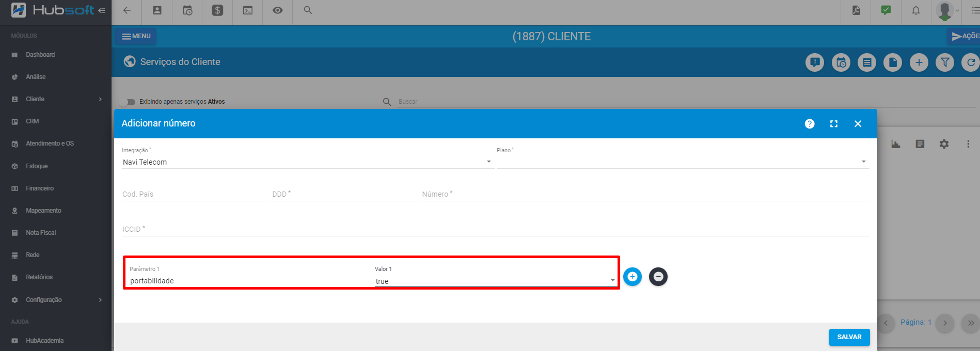
Task: Open the user avatar menu
Action: pos(947,11)
